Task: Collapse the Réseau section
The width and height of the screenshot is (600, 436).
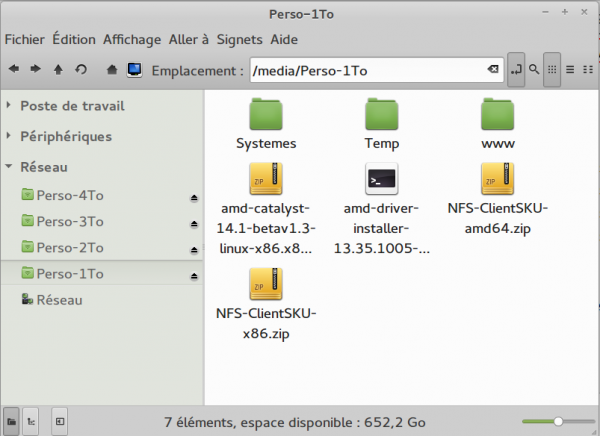Action: [x=10, y=168]
